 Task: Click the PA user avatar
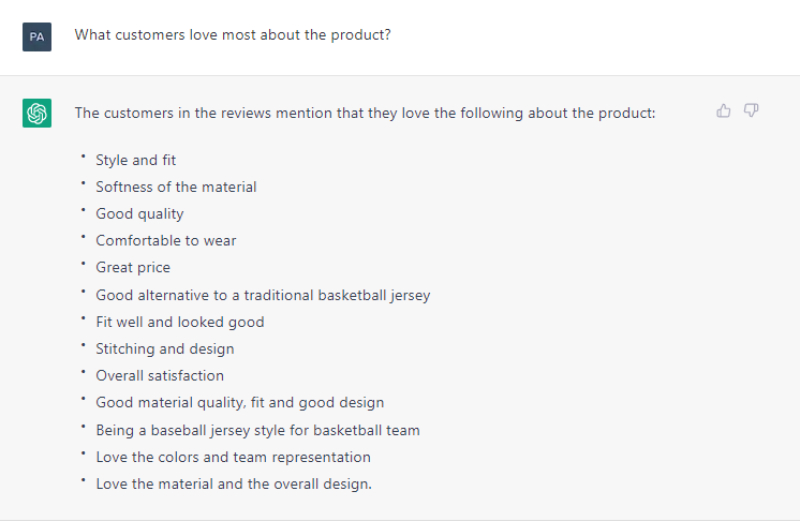pos(37,37)
